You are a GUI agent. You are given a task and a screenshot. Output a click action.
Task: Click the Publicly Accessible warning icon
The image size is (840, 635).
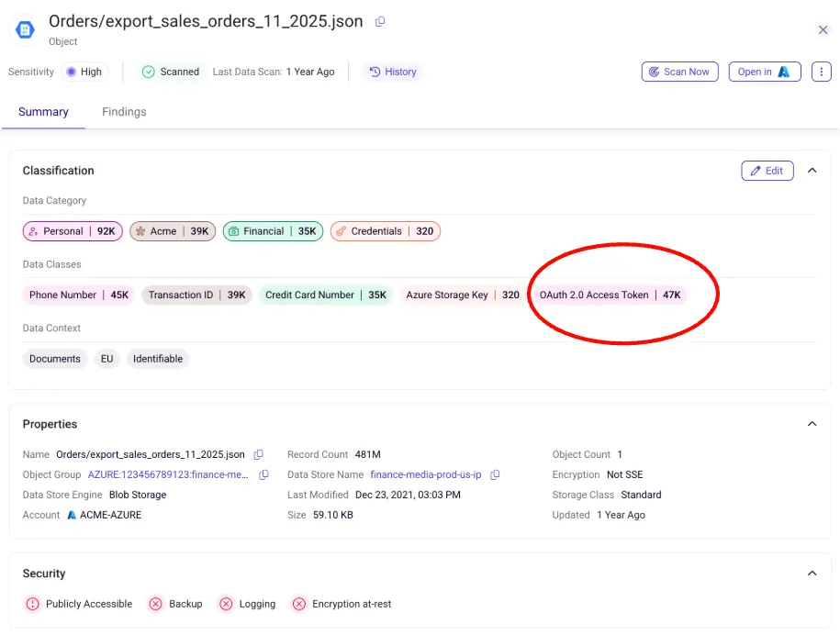coord(33,604)
